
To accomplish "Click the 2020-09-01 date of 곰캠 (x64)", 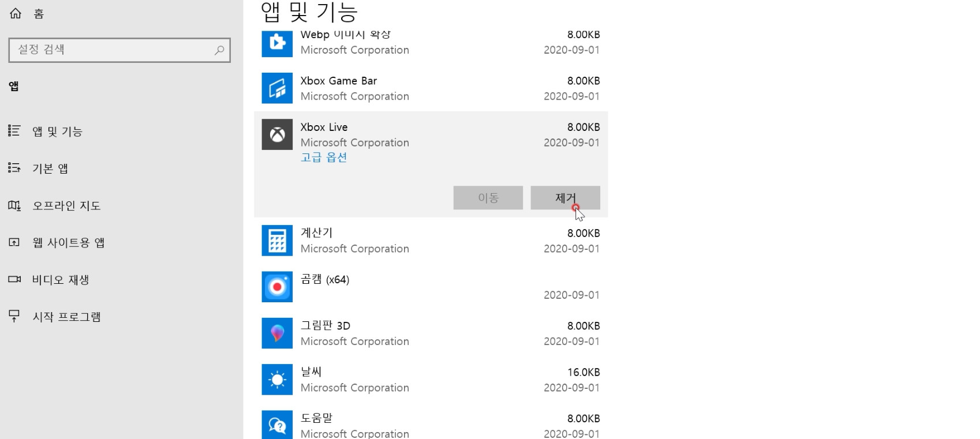I will (x=571, y=295).
